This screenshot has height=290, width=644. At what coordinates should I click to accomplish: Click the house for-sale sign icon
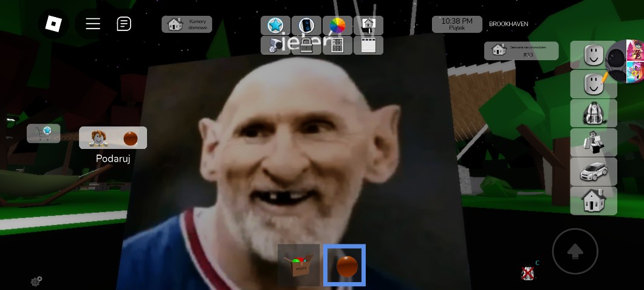coord(368,26)
